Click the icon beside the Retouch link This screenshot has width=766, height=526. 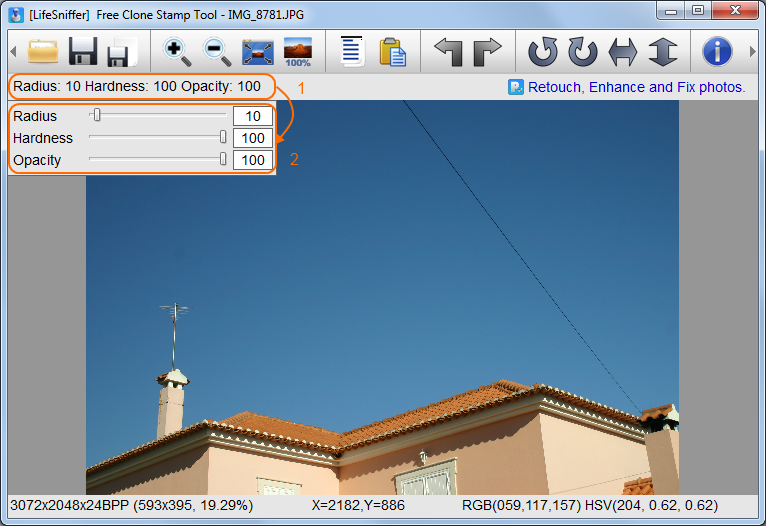pos(516,87)
